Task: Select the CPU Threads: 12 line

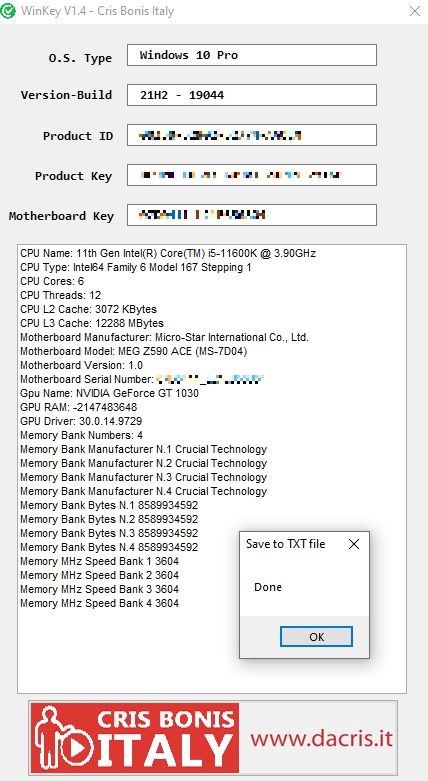Action: click(x=60, y=295)
